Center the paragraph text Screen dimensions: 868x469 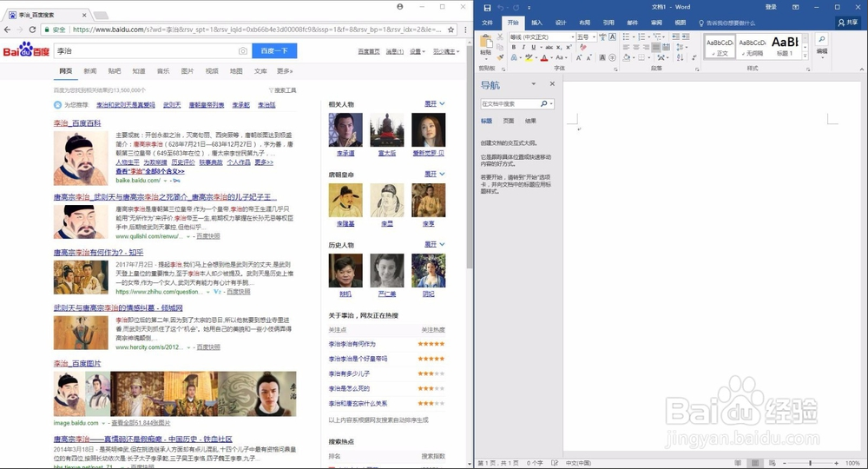coord(636,47)
